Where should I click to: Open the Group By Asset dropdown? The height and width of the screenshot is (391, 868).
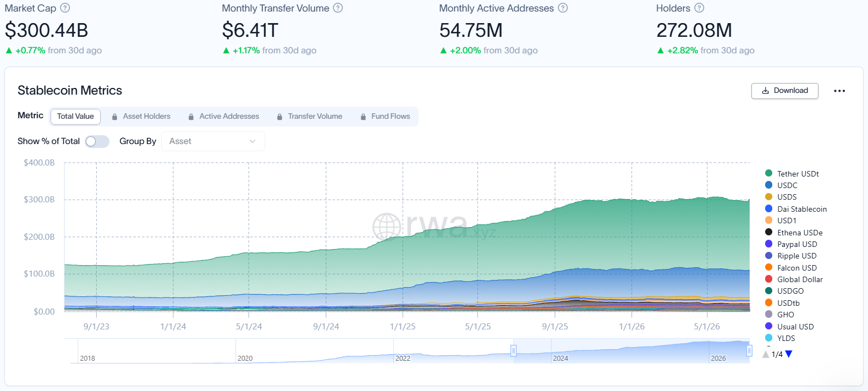(x=213, y=141)
